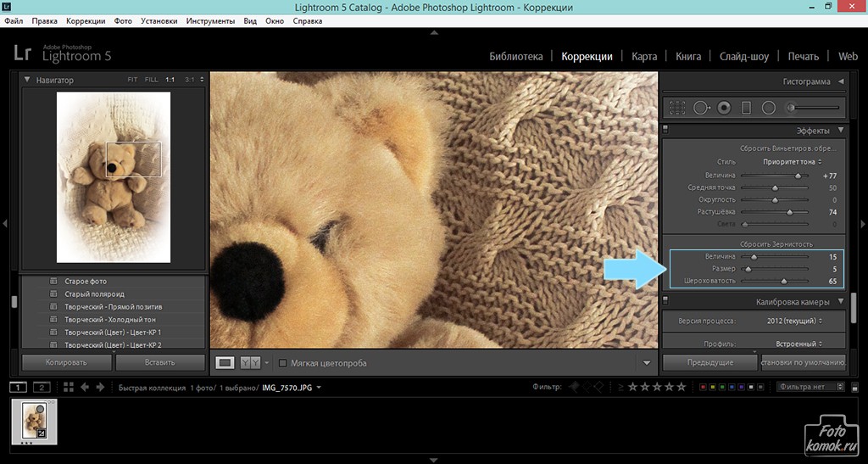Open the second window '2' display button
Image resolution: width=868 pixels, height=464 pixels.
point(42,387)
